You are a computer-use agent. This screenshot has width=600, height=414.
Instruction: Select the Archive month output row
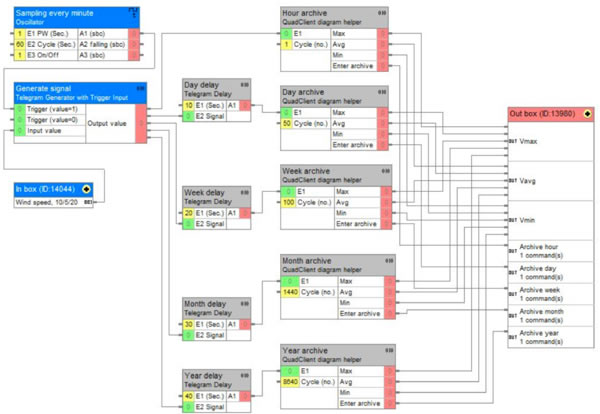[x=551, y=316]
